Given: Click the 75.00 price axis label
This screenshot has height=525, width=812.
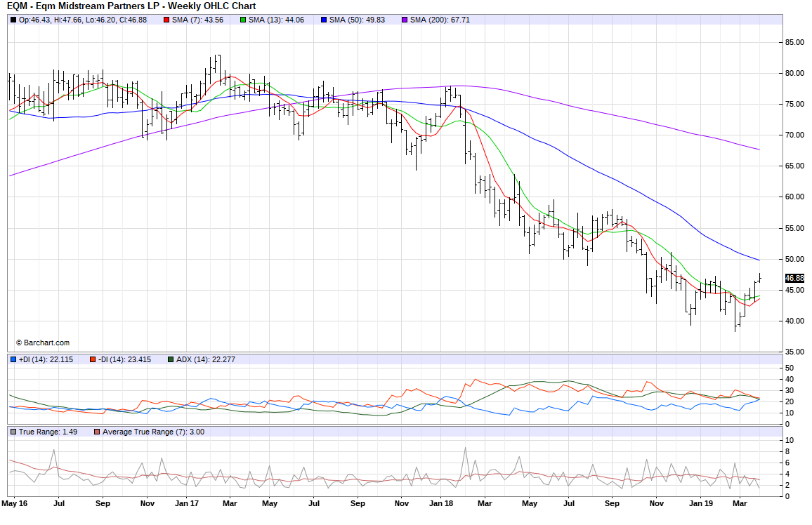Looking at the screenshot, I should [x=795, y=105].
